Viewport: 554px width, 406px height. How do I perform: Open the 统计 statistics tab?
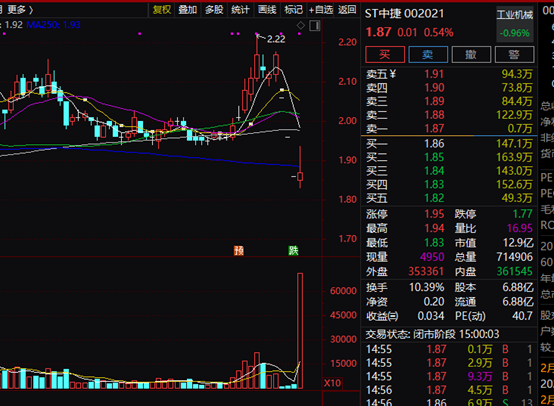point(240,10)
